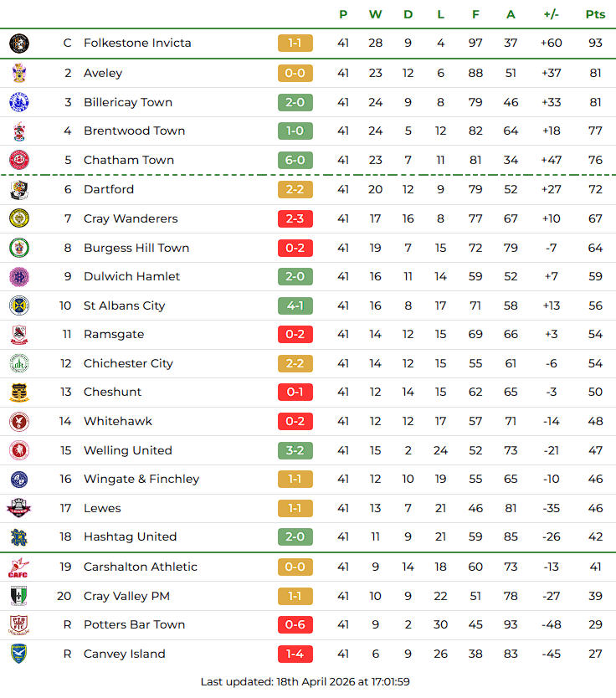Click Cray Wanderers' crest icon
Image resolution: width=616 pixels, height=698 pixels.
coord(19,218)
